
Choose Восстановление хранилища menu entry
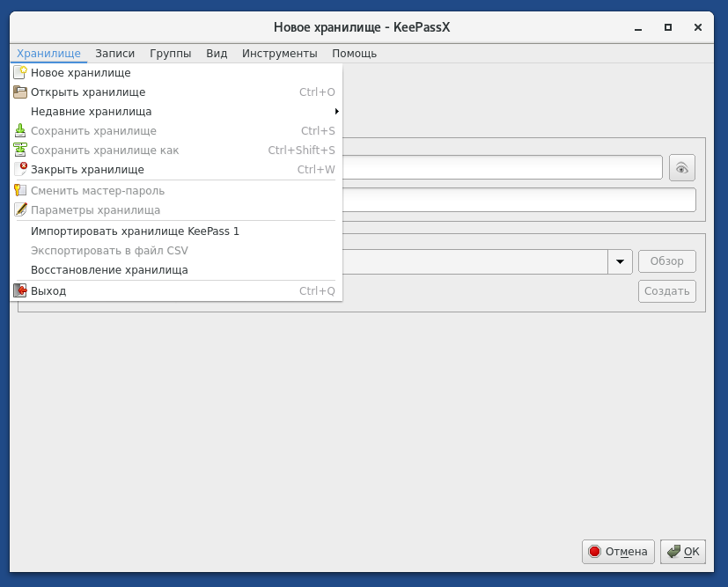point(109,270)
